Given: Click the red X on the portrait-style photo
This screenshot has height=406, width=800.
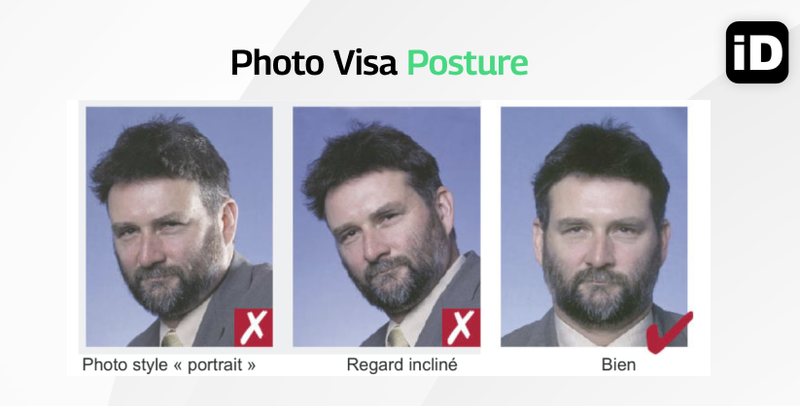Looking at the screenshot, I should click(x=253, y=327).
